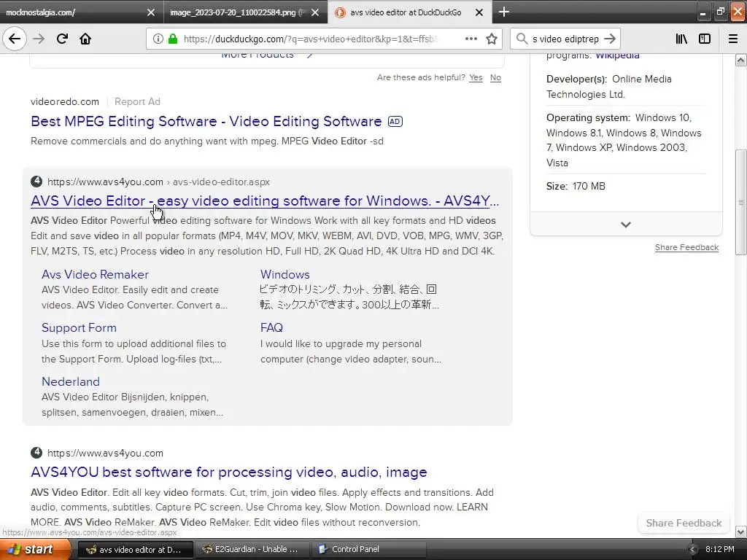Click the search bar magnifier icon
Viewport: 747px width, 560px height.
522,39
